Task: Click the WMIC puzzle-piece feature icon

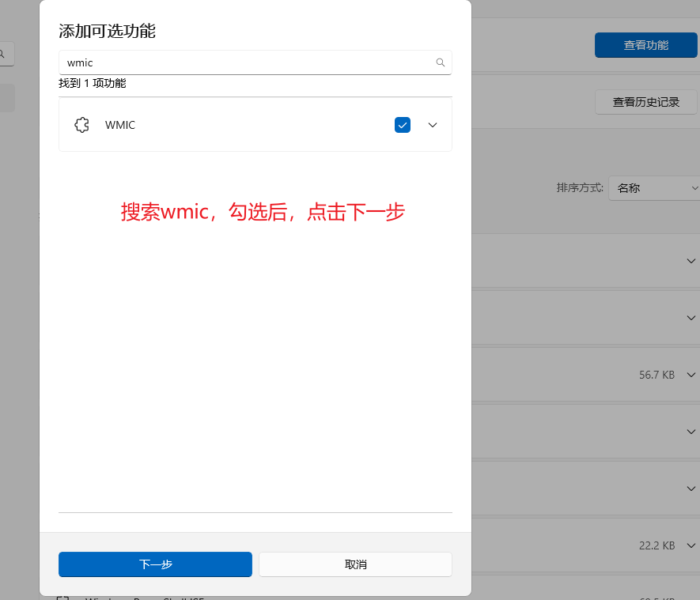Action: tap(81, 125)
